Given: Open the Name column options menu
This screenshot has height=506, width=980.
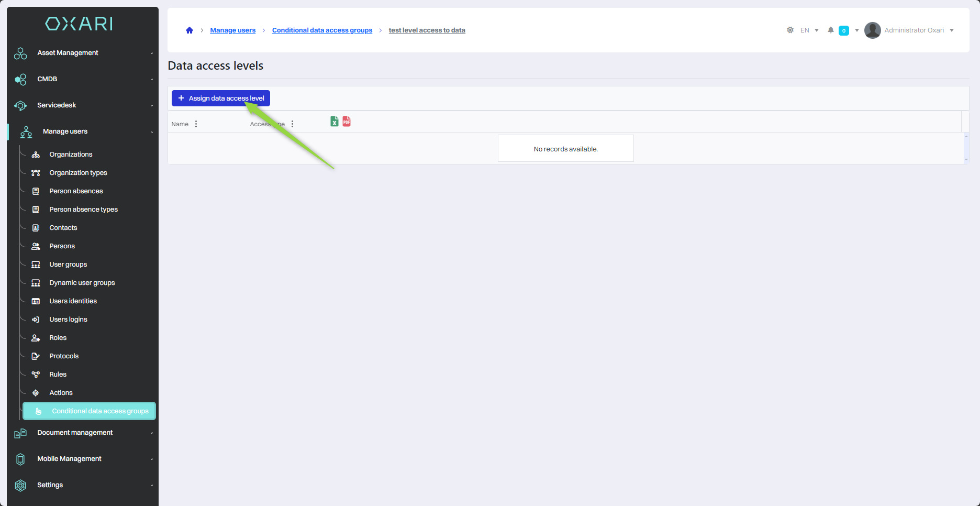Looking at the screenshot, I should pyautogui.click(x=196, y=124).
